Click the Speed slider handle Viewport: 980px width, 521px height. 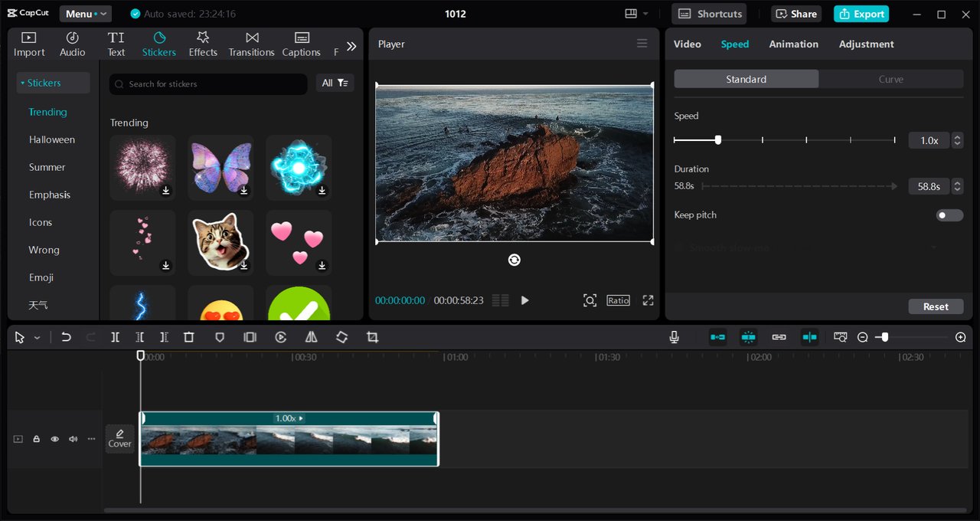718,140
